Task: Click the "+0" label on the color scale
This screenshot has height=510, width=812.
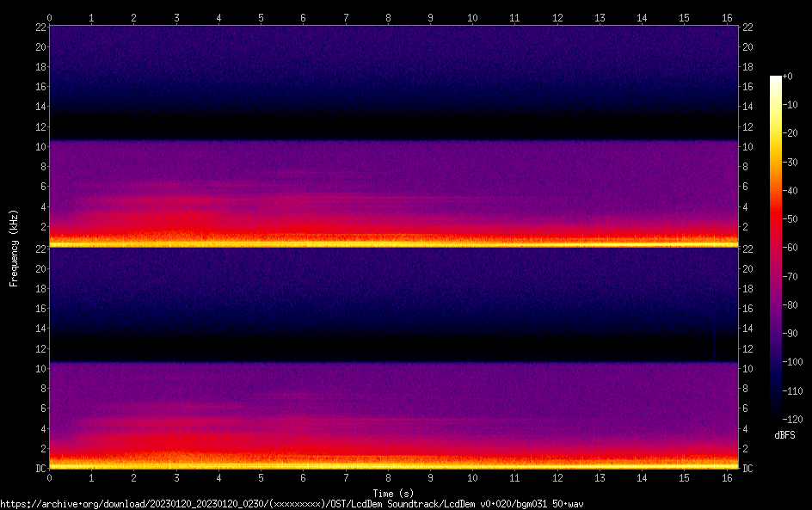Action: 788,77
